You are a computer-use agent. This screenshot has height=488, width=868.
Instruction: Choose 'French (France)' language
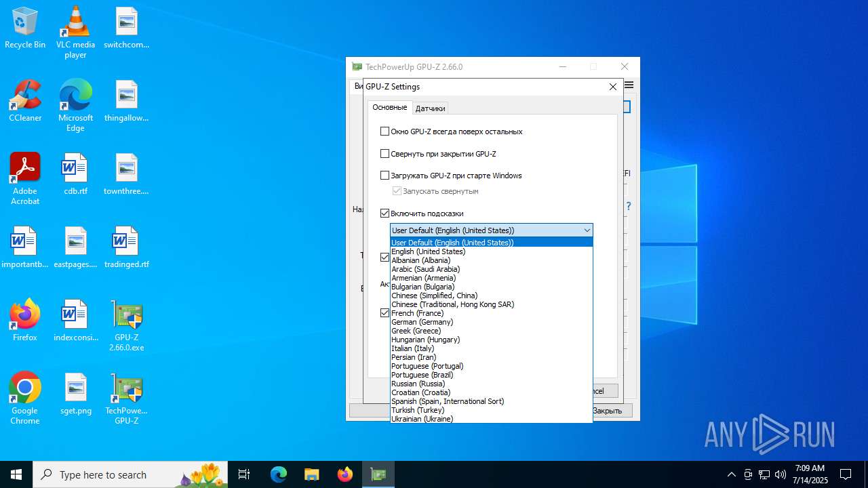[x=492, y=313]
